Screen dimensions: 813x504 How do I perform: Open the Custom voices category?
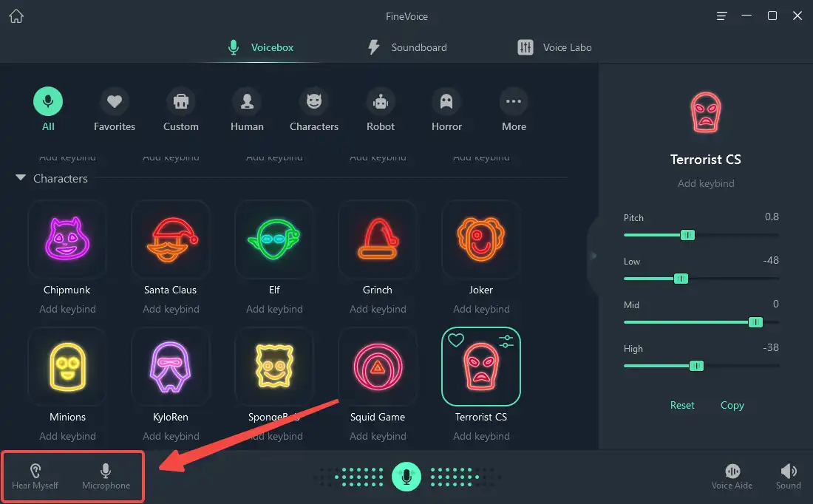(180, 109)
